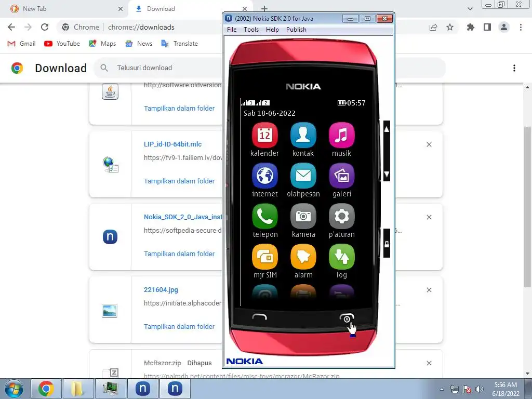
Task: Open the olahpesan messaging icon
Action: [303, 176]
